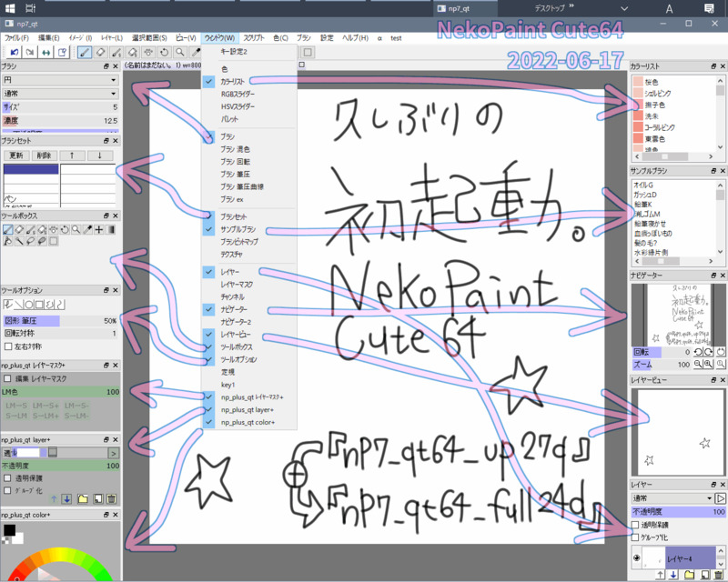Click the np7_qt taskbar button

tap(465, 8)
